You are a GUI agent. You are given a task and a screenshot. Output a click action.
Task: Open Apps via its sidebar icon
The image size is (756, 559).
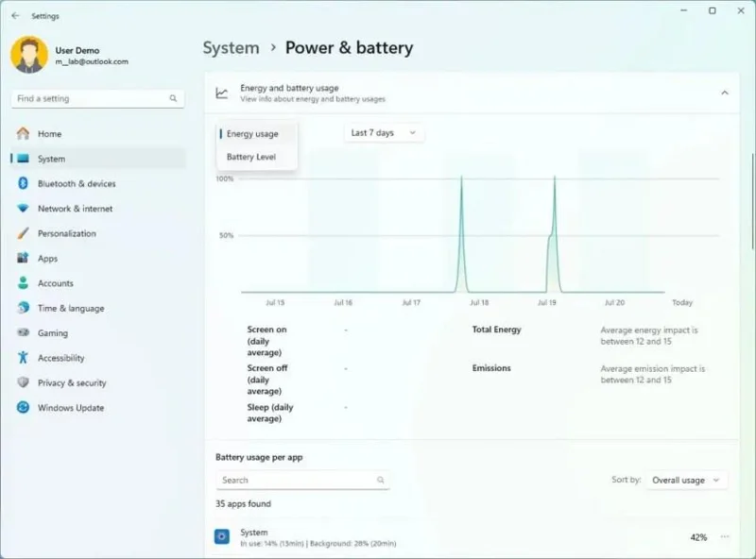pyautogui.click(x=23, y=258)
